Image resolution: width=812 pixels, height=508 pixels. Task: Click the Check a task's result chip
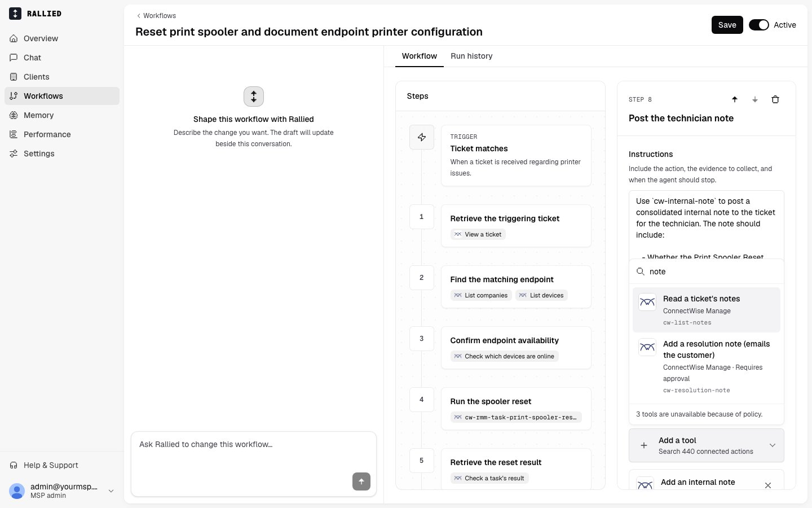click(489, 478)
